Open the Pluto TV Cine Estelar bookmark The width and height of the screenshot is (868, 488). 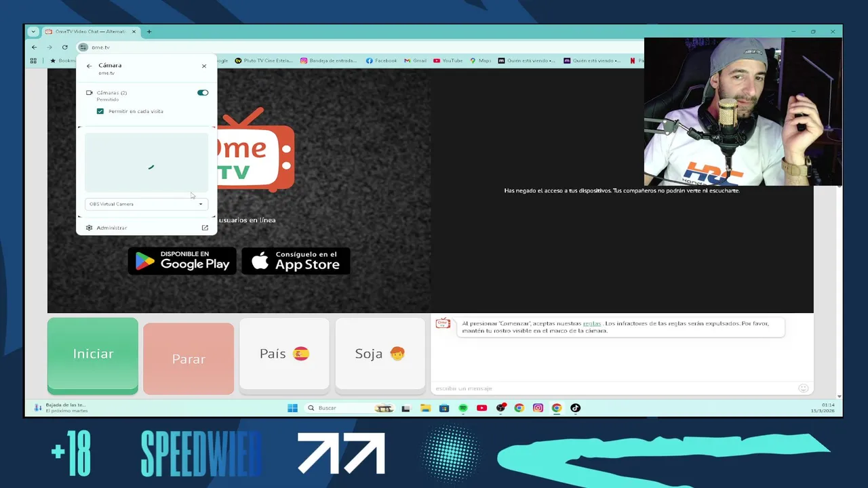(x=264, y=61)
